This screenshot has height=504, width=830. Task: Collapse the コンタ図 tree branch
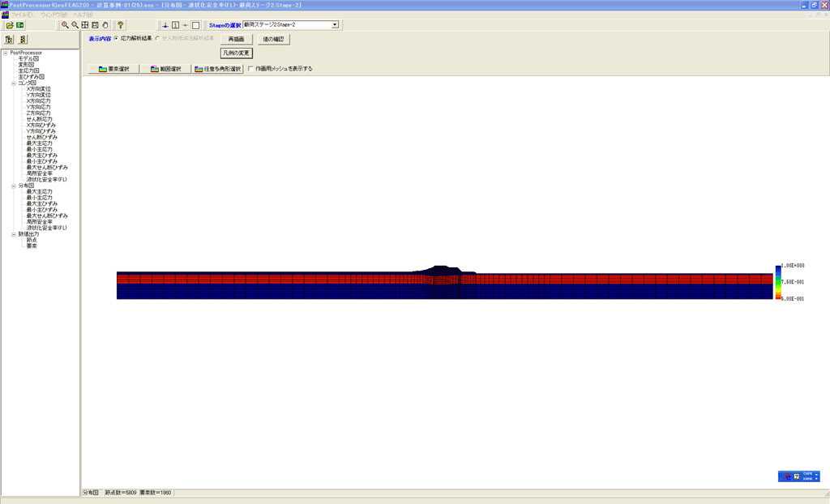pyautogui.click(x=14, y=83)
